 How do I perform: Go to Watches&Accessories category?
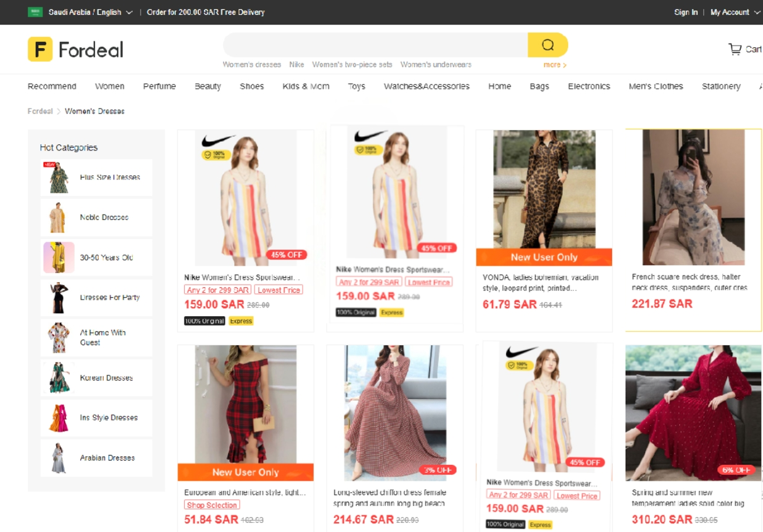click(426, 86)
